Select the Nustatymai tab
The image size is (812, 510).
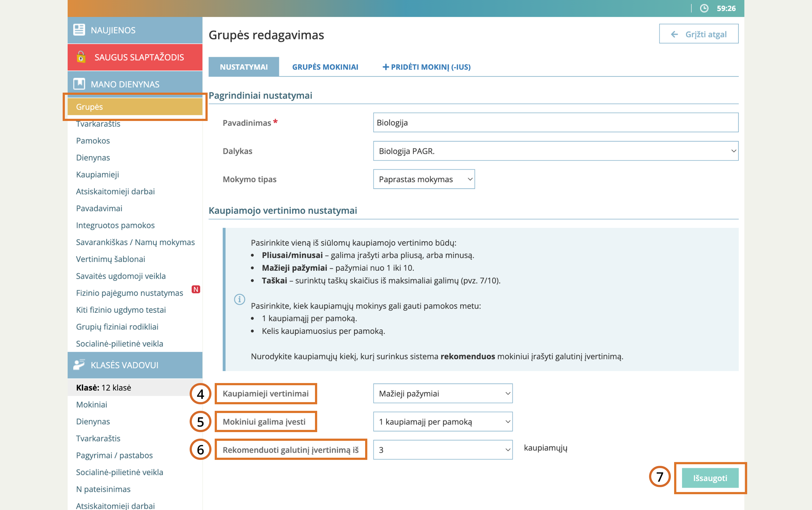click(244, 67)
